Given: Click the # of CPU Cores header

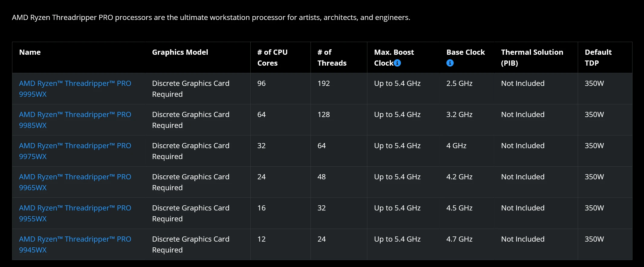Looking at the screenshot, I should [272, 57].
